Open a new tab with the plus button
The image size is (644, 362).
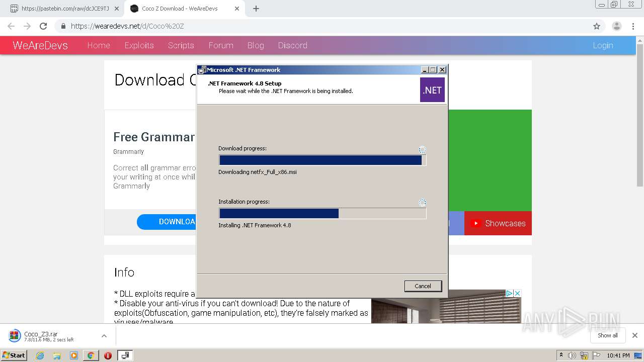point(256,9)
